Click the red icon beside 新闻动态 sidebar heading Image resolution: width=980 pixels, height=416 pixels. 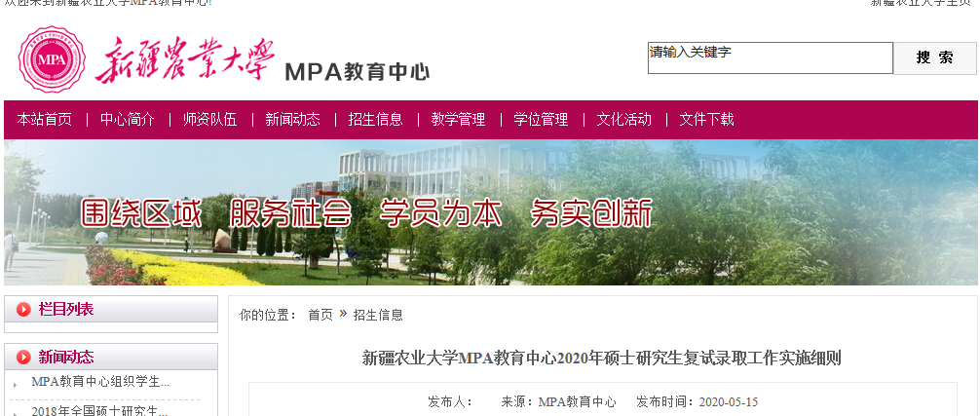click(x=23, y=358)
